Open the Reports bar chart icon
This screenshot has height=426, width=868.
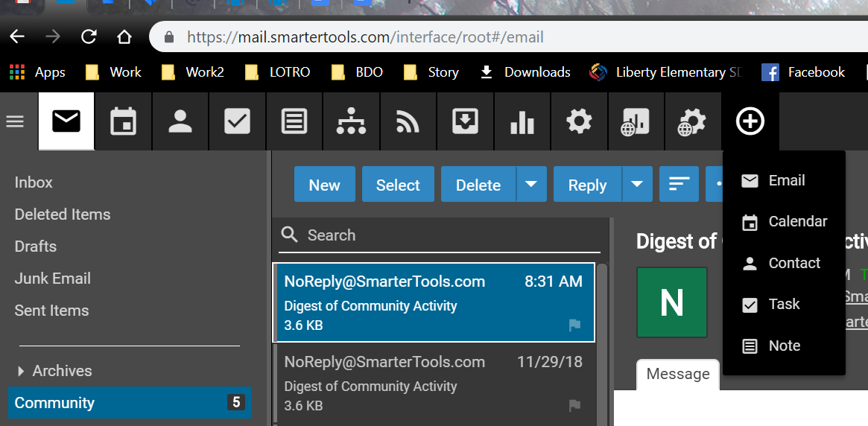click(522, 121)
